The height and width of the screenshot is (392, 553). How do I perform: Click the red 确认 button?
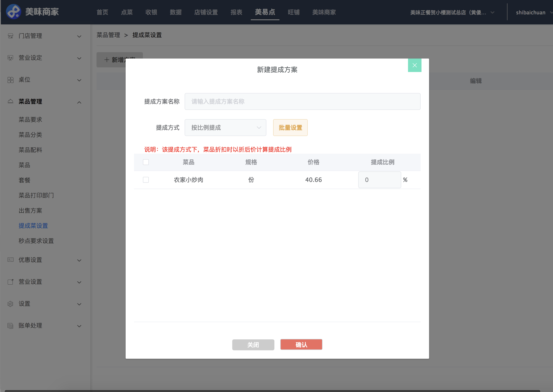coord(301,345)
